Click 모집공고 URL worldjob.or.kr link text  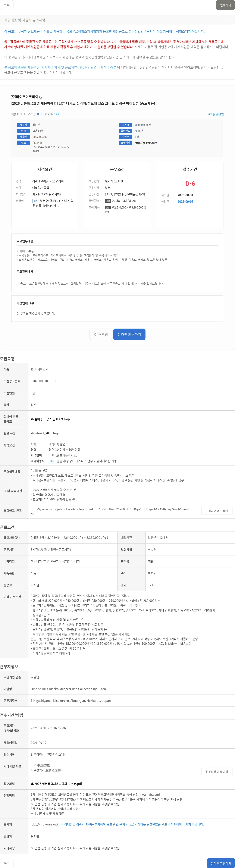point(111,511)
